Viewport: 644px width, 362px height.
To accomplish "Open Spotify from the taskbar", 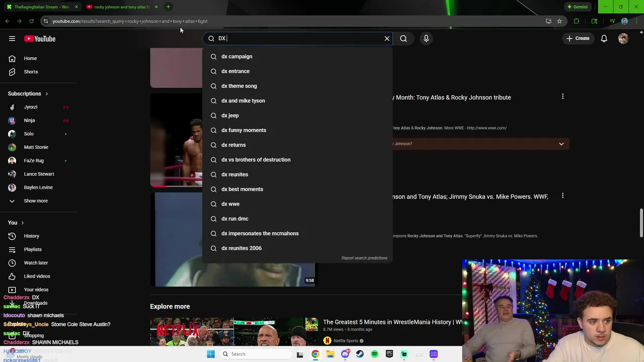I will pyautogui.click(x=374, y=354).
